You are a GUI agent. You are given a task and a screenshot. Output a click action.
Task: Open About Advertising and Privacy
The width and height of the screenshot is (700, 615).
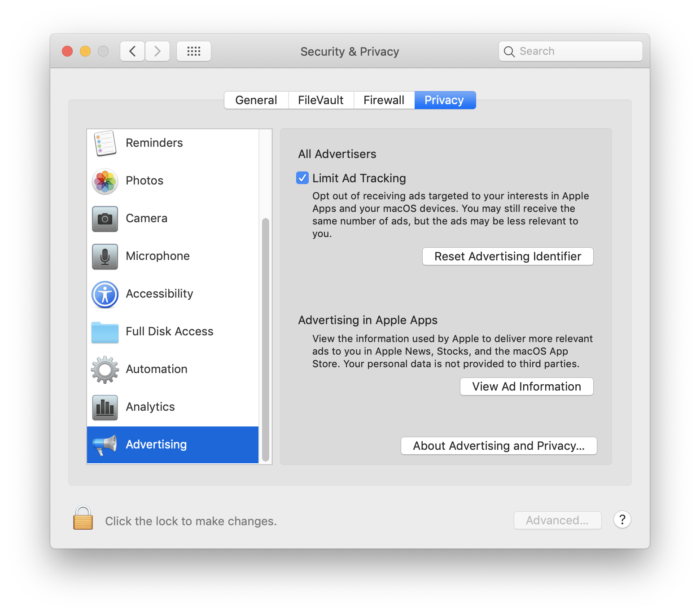pos(499,446)
